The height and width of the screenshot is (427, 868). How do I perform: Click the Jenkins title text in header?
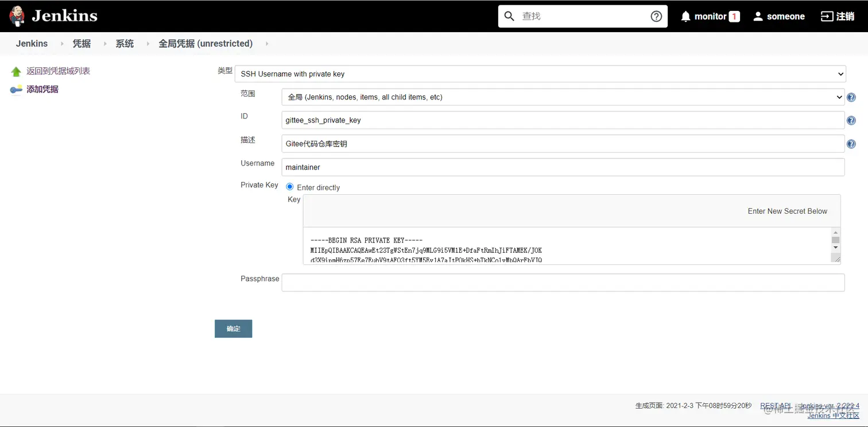click(x=64, y=16)
